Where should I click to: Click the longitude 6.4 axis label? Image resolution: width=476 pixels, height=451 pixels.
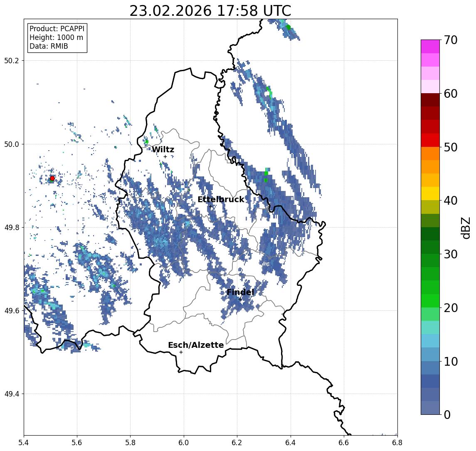tap(291, 443)
